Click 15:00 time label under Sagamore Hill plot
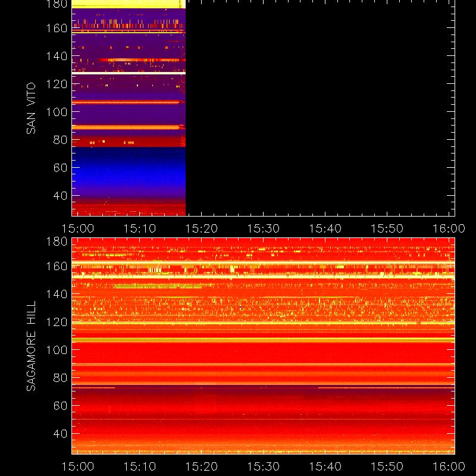This screenshot has width=476, height=476. 78,466
